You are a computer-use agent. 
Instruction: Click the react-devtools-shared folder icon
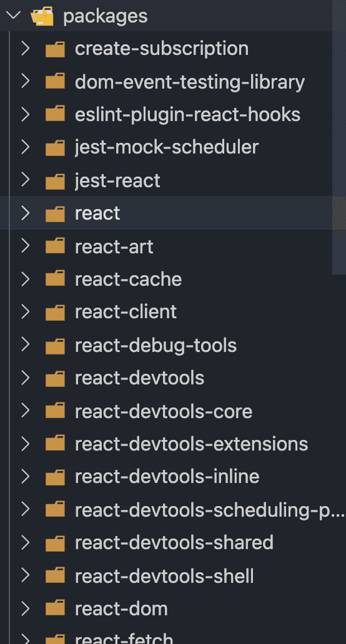click(x=55, y=543)
